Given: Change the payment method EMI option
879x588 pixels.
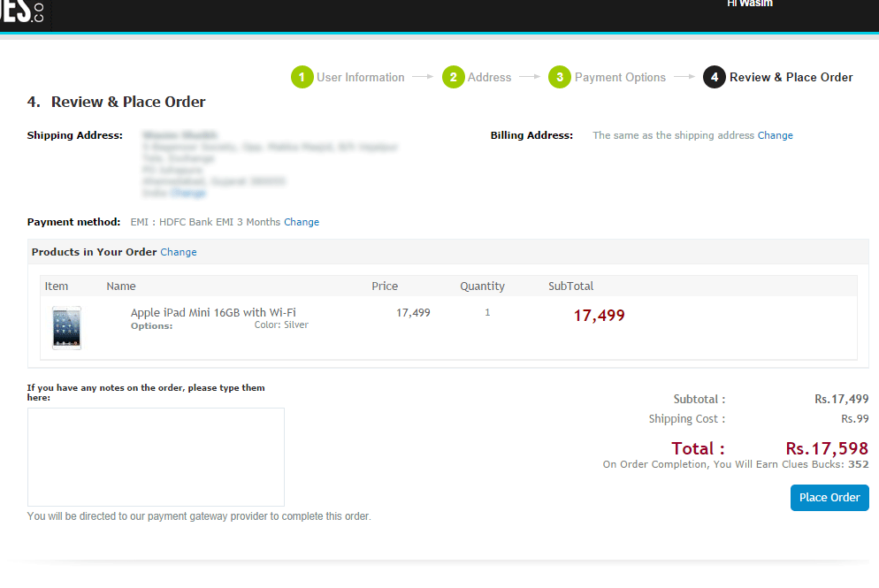Looking at the screenshot, I should (301, 222).
